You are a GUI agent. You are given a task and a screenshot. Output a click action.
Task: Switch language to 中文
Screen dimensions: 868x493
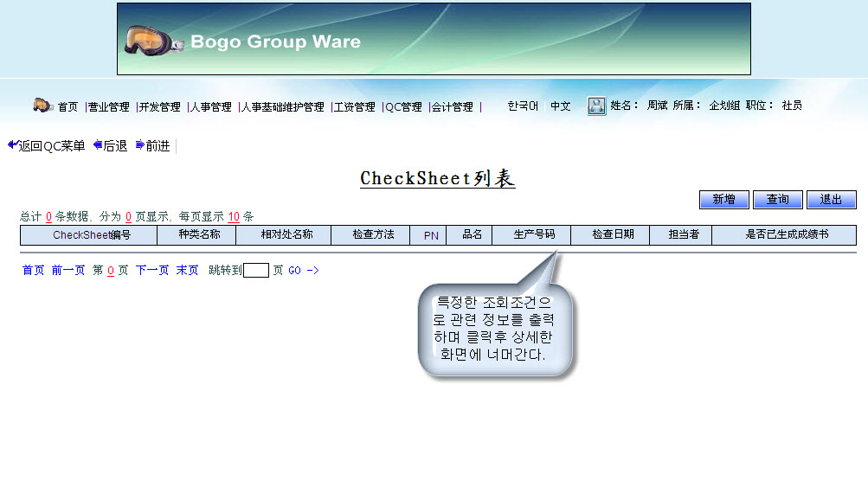pyautogui.click(x=560, y=106)
